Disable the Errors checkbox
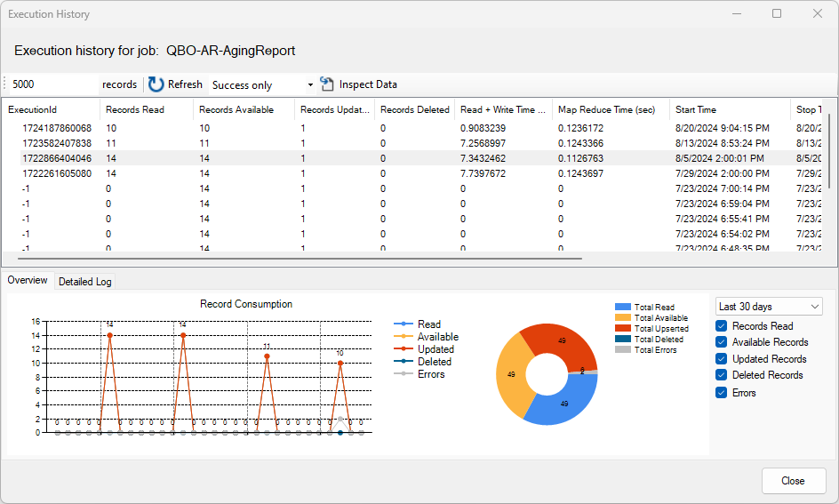This screenshot has height=504, width=839. [x=722, y=393]
